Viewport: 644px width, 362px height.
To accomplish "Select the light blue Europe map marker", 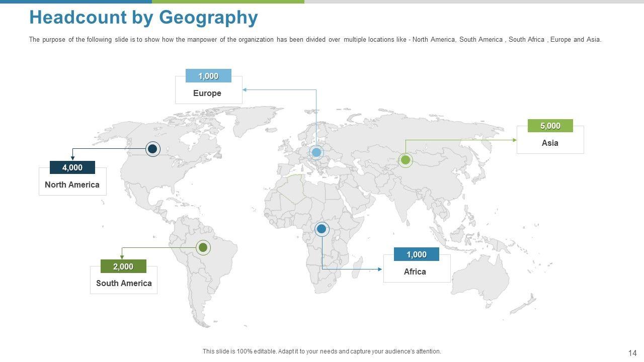I will pos(316,152).
